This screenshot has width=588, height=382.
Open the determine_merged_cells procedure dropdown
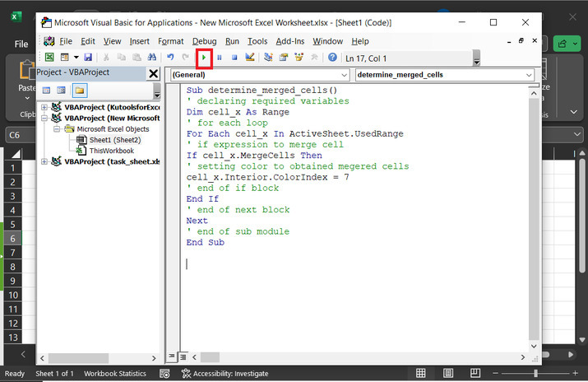(x=444, y=75)
